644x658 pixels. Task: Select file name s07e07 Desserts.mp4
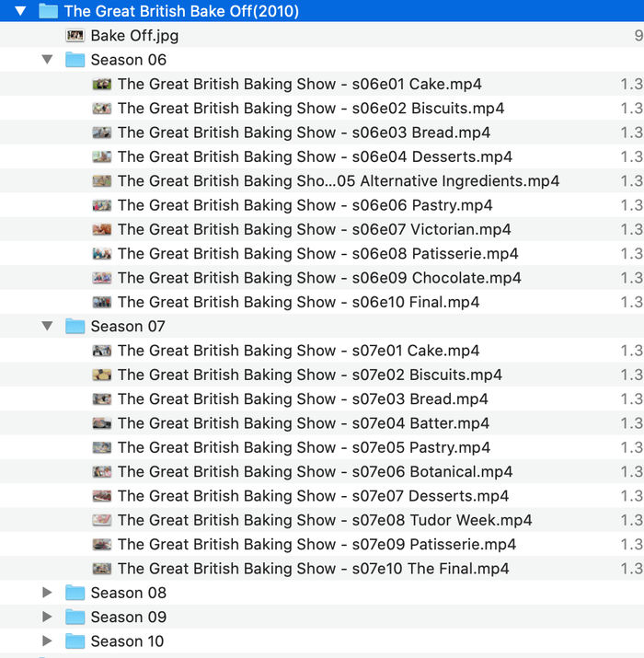click(313, 496)
